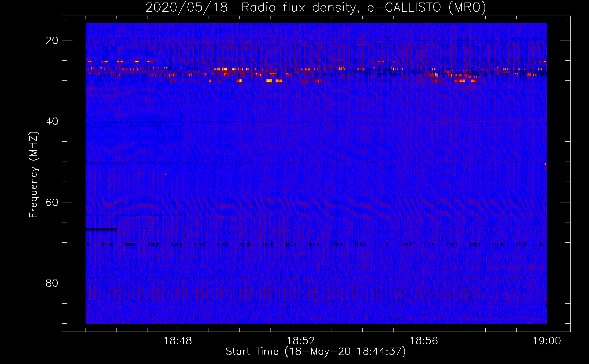Screen dimensions: 589x364
Task: Click the 60 frequency tick label
Action: point(52,202)
